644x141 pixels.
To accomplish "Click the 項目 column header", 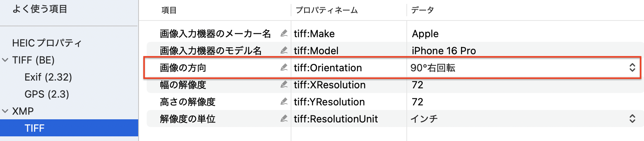I will point(169,10).
